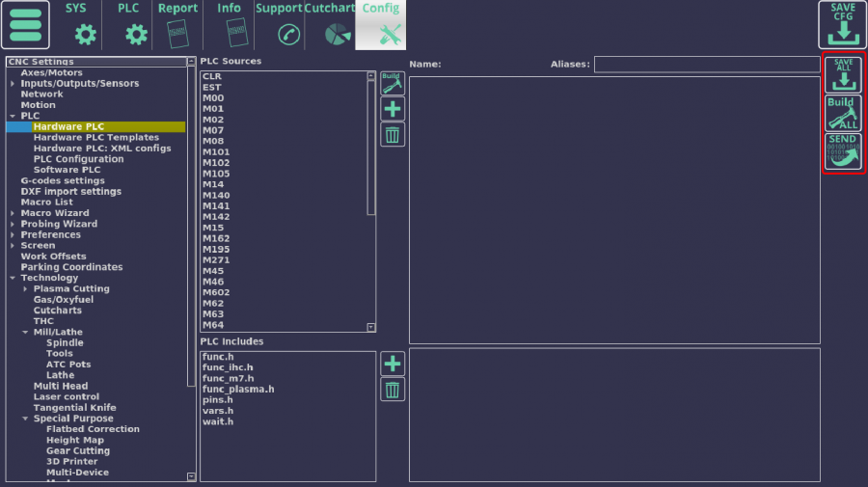Open Parking Coordinates item
The width and height of the screenshot is (868, 487).
71,267
